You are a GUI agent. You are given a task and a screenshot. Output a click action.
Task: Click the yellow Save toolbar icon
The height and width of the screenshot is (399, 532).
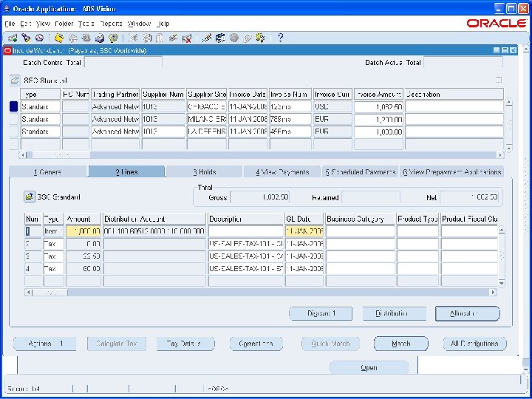coord(59,38)
